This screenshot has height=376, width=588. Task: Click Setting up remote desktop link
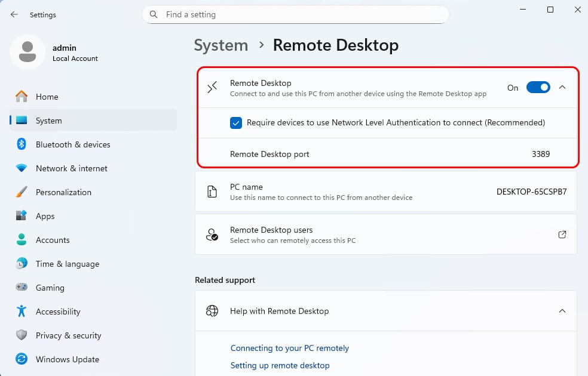[280, 365]
